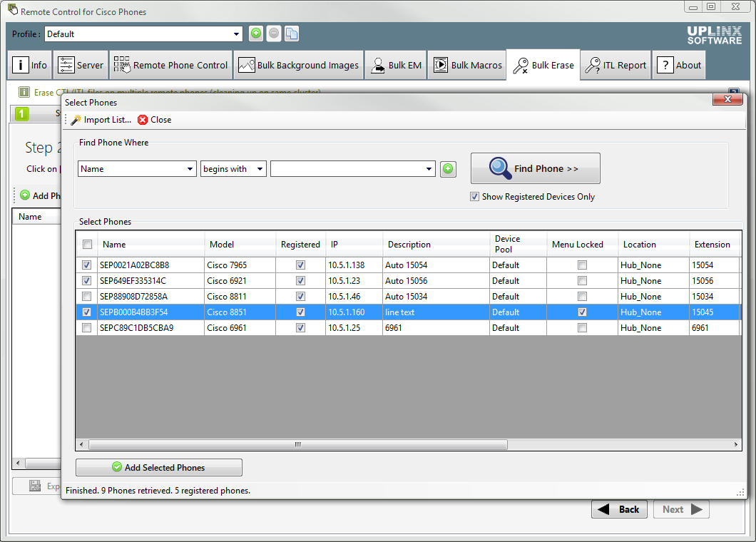The image size is (756, 542).
Task: Click the phone list horizontal scrollbar thumb
Action: [x=298, y=444]
